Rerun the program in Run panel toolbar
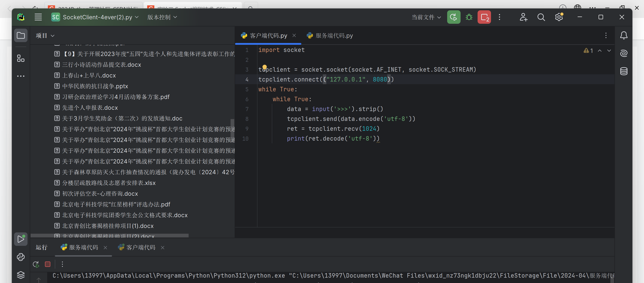Image resolution: width=644 pixels, height=283 pixels. click(x=36, y=264)
